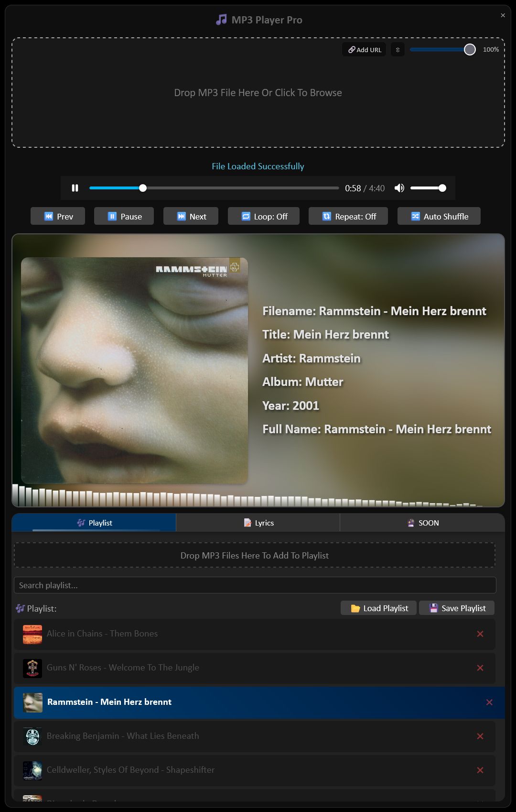Click the drop MP3 files playlist zone
The width and height of the screenshot is (516, 812).
point(255,555)
